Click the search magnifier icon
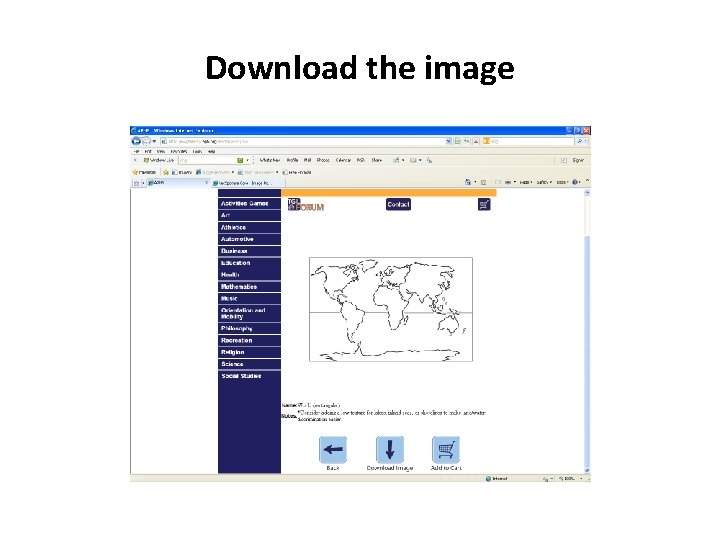Screen dimensions: 720x540 coord(580,141)
